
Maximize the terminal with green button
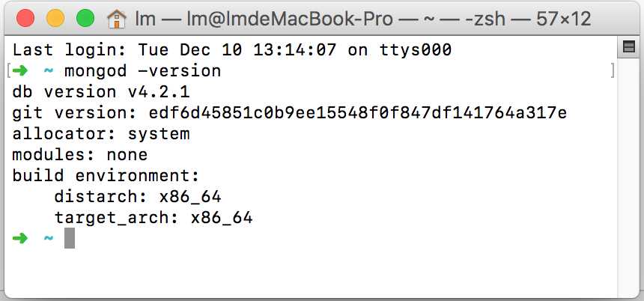[85, 19]
